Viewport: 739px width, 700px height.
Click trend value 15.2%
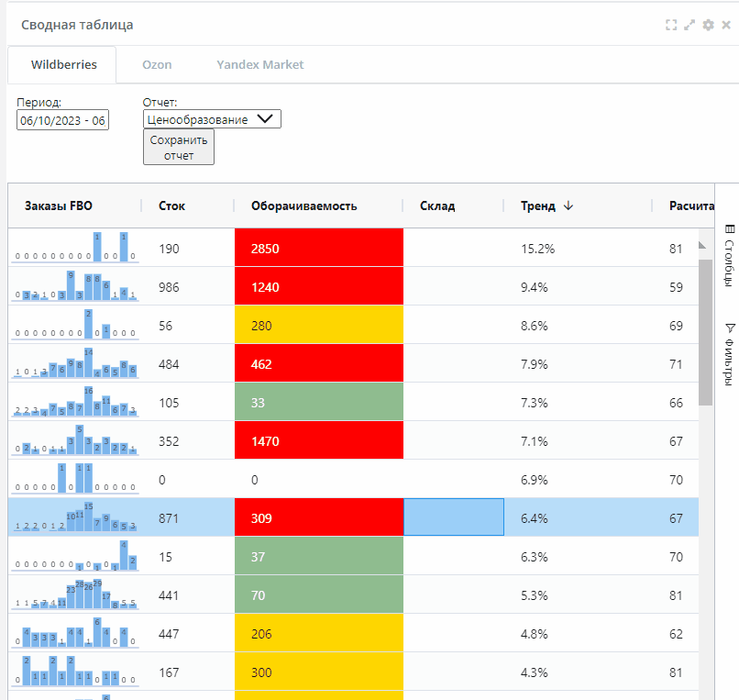click(x=538, y=249)
